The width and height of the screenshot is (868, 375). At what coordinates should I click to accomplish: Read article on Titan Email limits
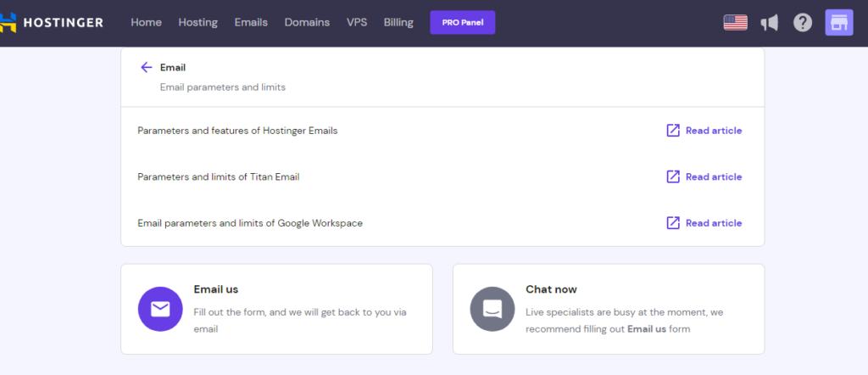click(713, 176)
